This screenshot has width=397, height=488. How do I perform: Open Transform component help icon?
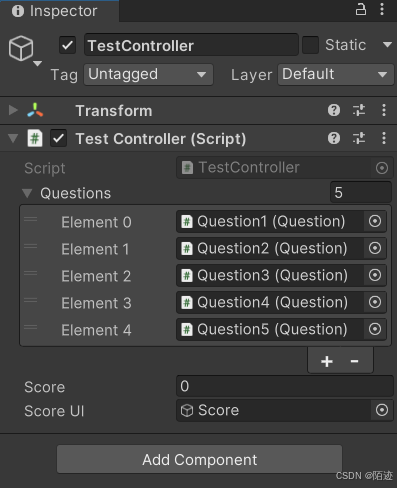(x=334, y=110)
